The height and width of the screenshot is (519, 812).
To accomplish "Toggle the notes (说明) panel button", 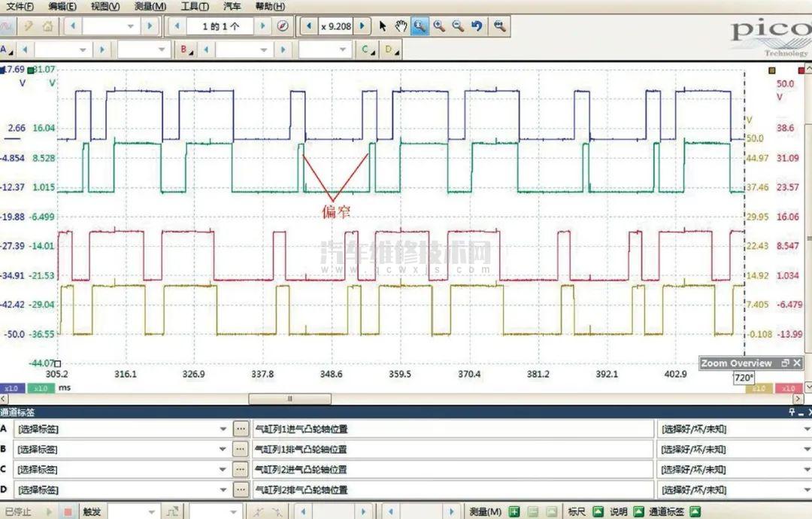I will 638,511.
